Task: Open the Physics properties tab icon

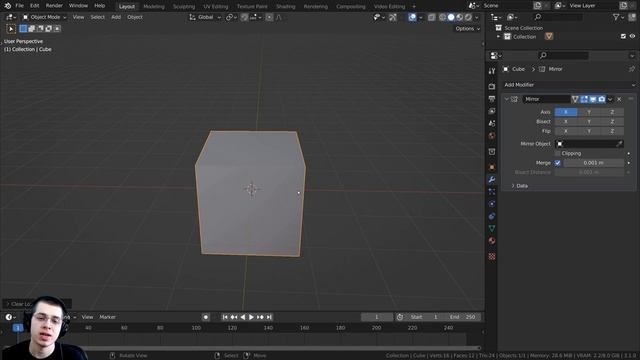Action: click(x=492, y=204)
